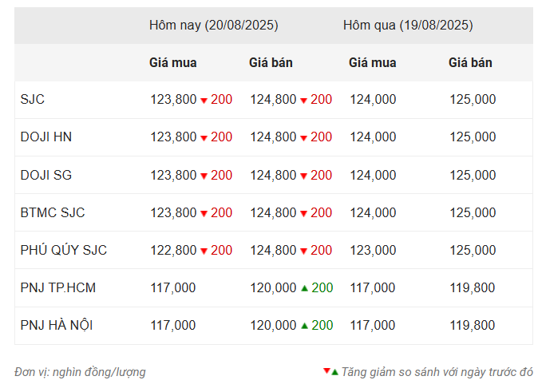Click PNJ HÀ NỘI yesterday's selling price 119,800
Image resolution: width=538 pixels, height=392 pixels.
(472, 326)
